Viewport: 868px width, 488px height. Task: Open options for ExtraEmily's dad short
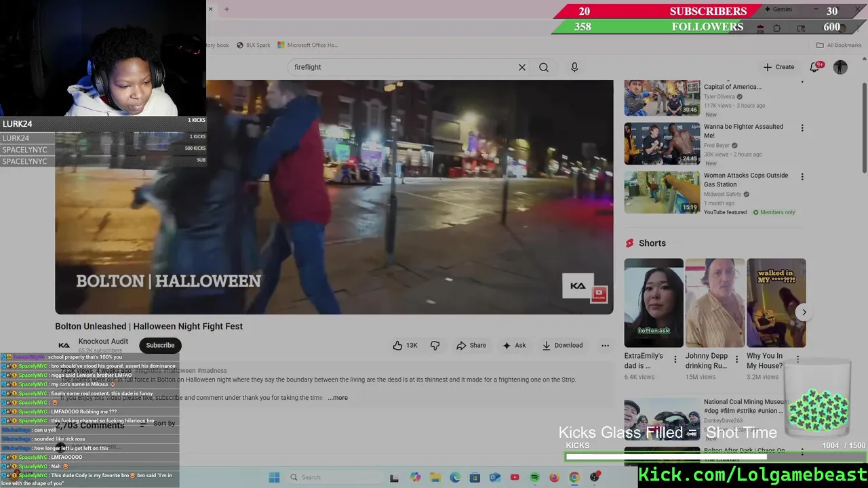[x=675, y=359]
